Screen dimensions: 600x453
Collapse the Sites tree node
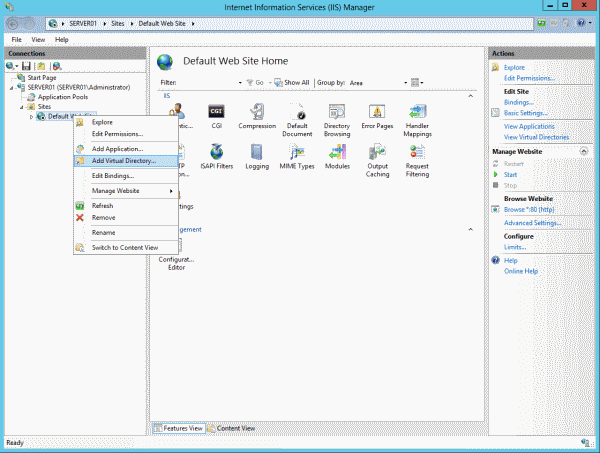[x=21, y=107]
